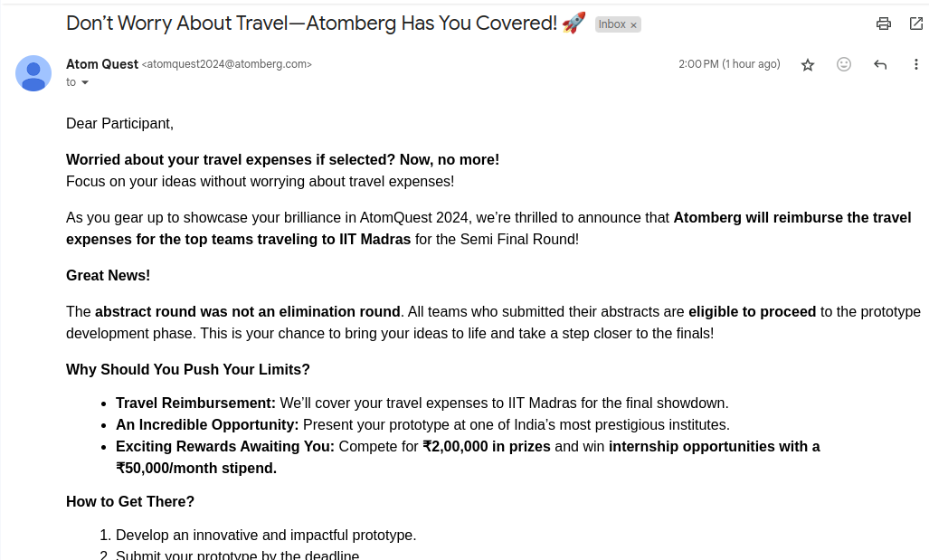Click the atomquest2024@atomberg.com address
Viewport: 929px width, 560px height.
(226, 64)
